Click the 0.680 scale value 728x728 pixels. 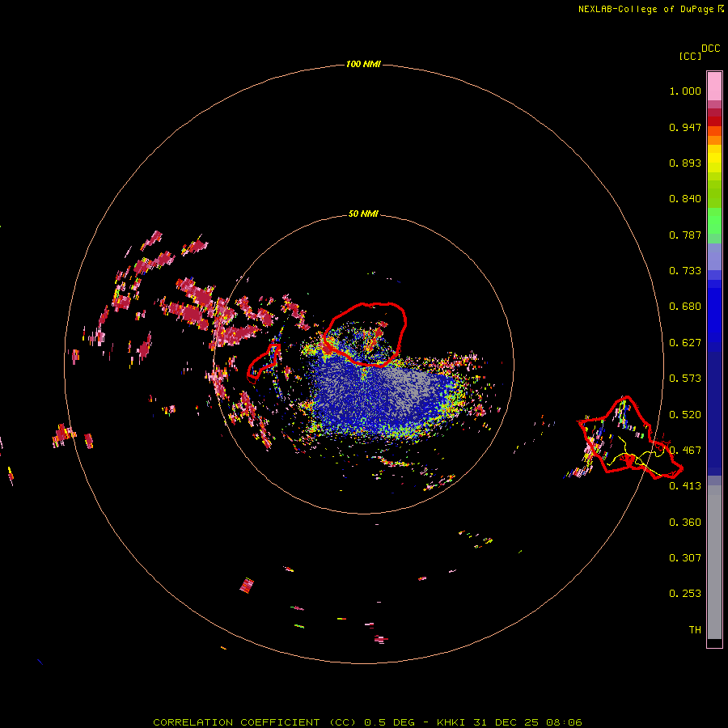click(685, 307)
